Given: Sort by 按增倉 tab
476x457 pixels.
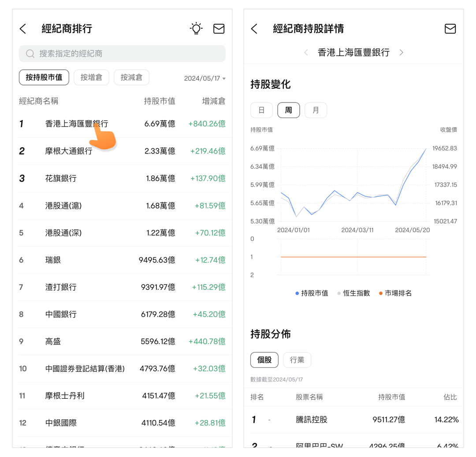Looking at the screenshot, I should 91,78.
